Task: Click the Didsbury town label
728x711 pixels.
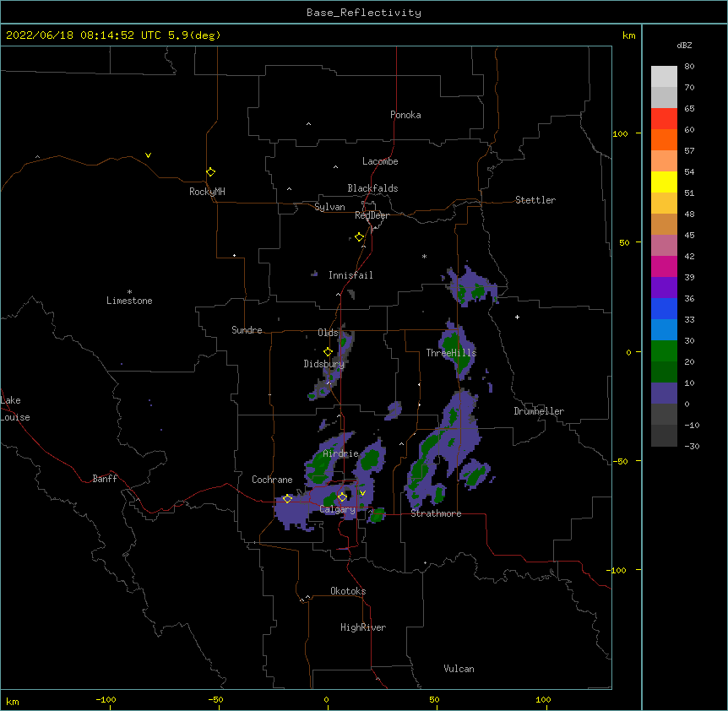Action: pos(324,364)
